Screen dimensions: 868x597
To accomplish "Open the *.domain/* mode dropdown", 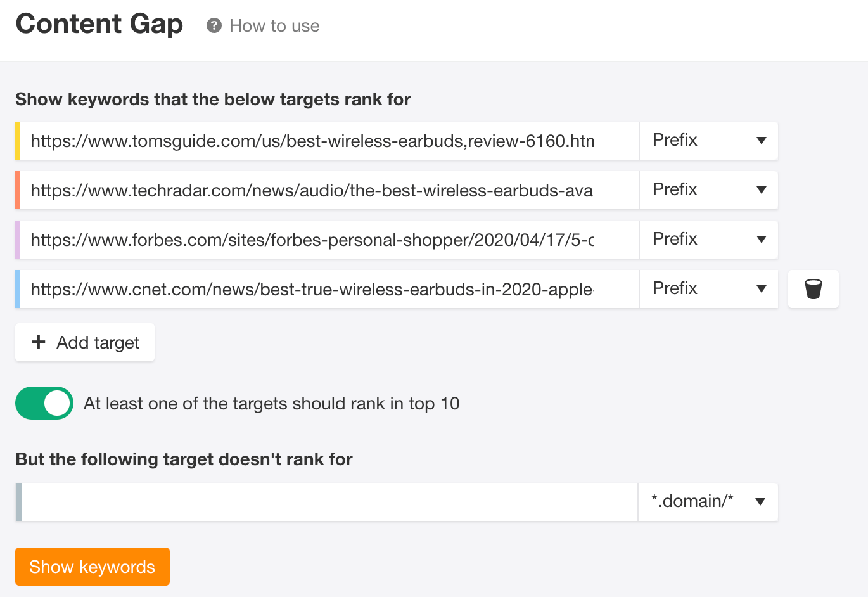I will coord(708,501).
